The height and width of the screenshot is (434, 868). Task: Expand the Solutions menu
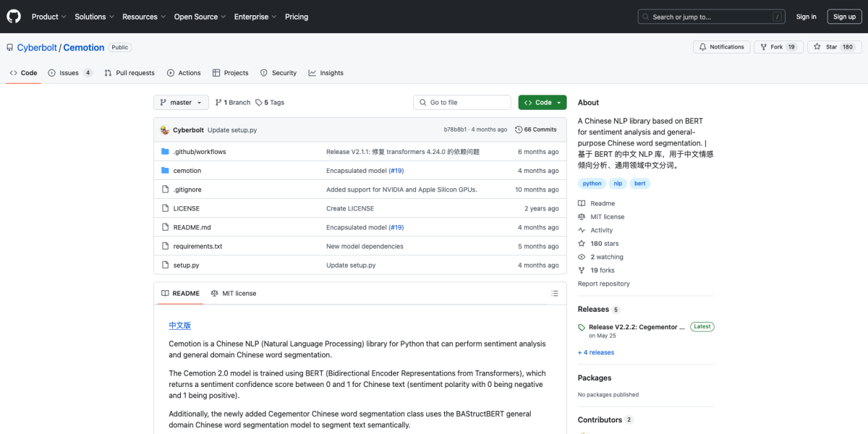94,17
